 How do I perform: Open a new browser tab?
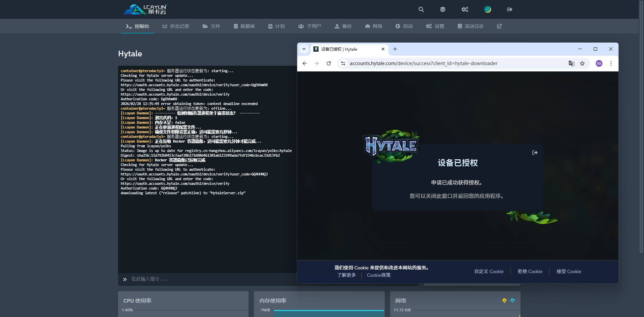click(x=395, y=49)
